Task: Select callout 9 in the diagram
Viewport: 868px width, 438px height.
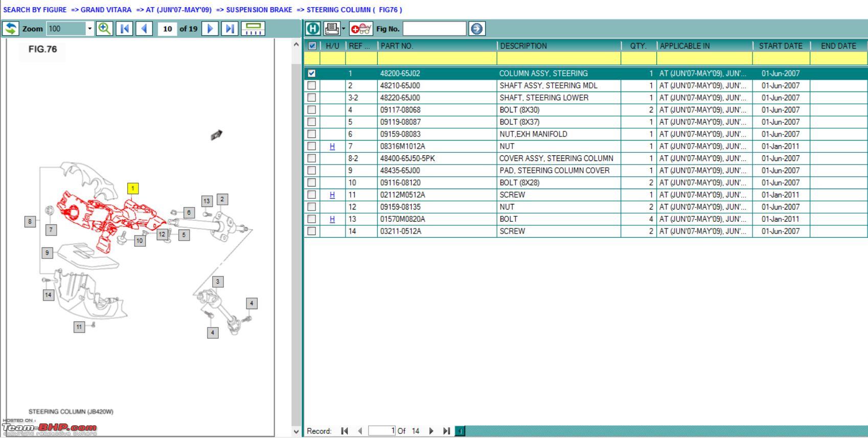Action: click(47, 252)
